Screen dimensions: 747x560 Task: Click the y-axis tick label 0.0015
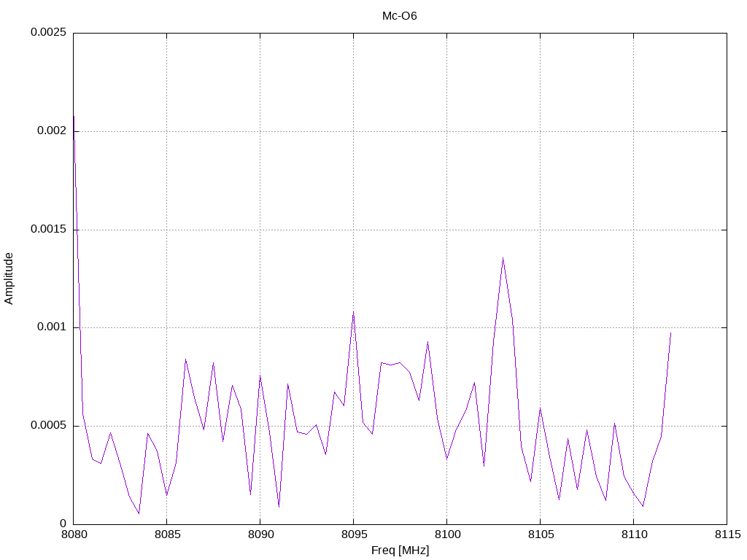[48, 228]
